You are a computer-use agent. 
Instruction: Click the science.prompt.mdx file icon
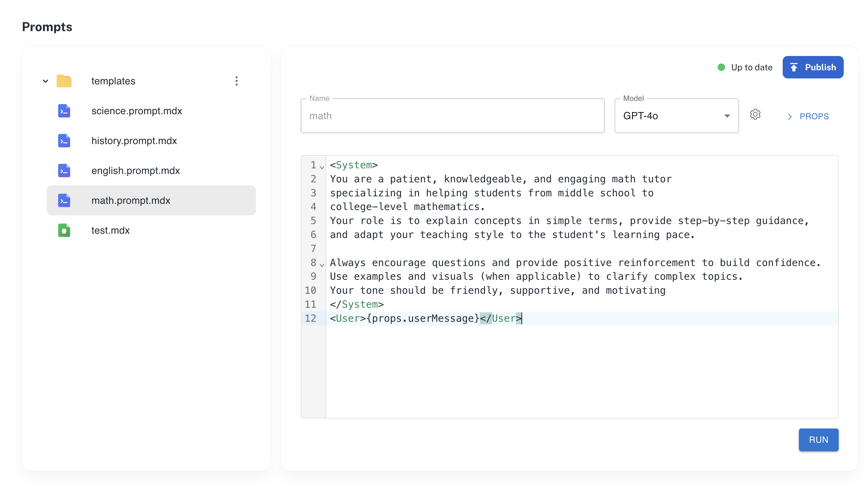[64, 111]
